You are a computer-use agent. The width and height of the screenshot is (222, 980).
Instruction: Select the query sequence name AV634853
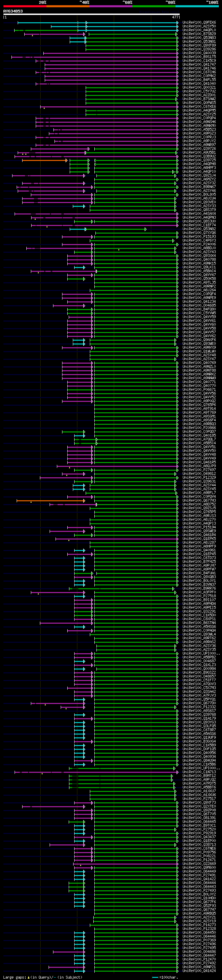pos(13,11)
